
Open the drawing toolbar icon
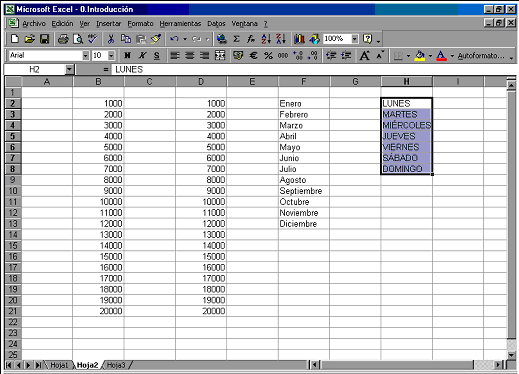click(x=314, y=39)
